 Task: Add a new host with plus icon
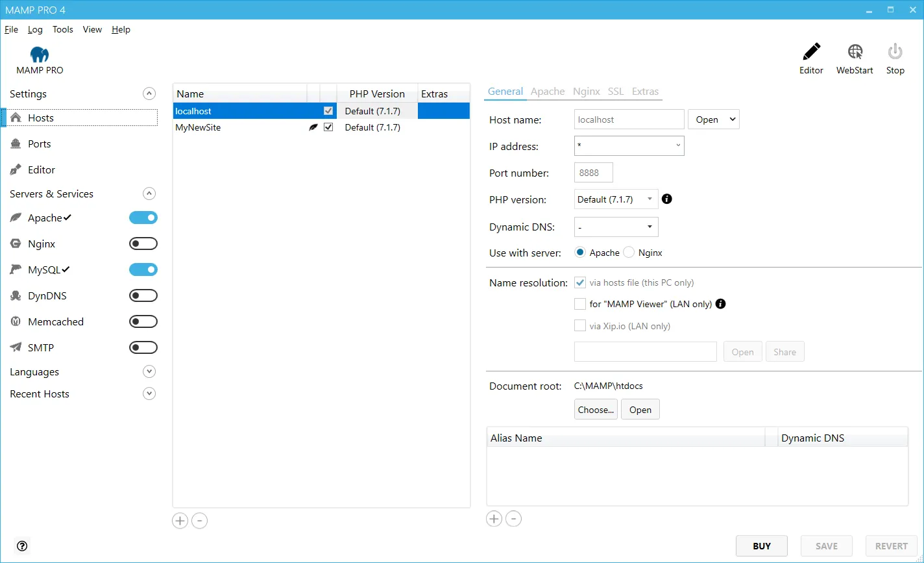[x=180, y=521]
